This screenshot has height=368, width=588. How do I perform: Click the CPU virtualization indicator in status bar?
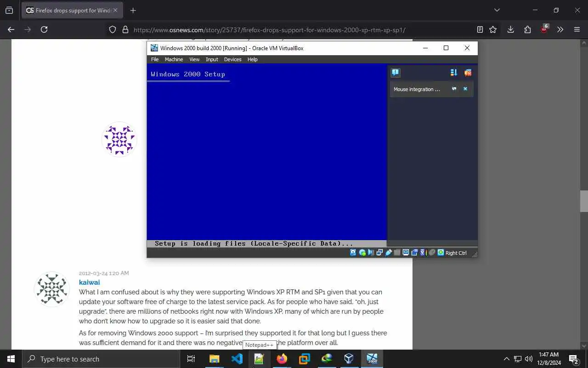tap(423, 253)
